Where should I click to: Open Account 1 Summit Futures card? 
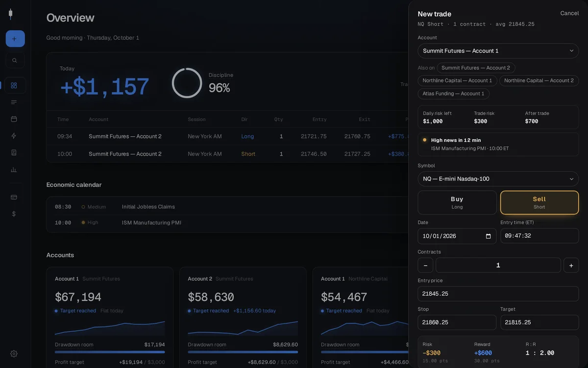pyautogui.click(x=110, y=317)
